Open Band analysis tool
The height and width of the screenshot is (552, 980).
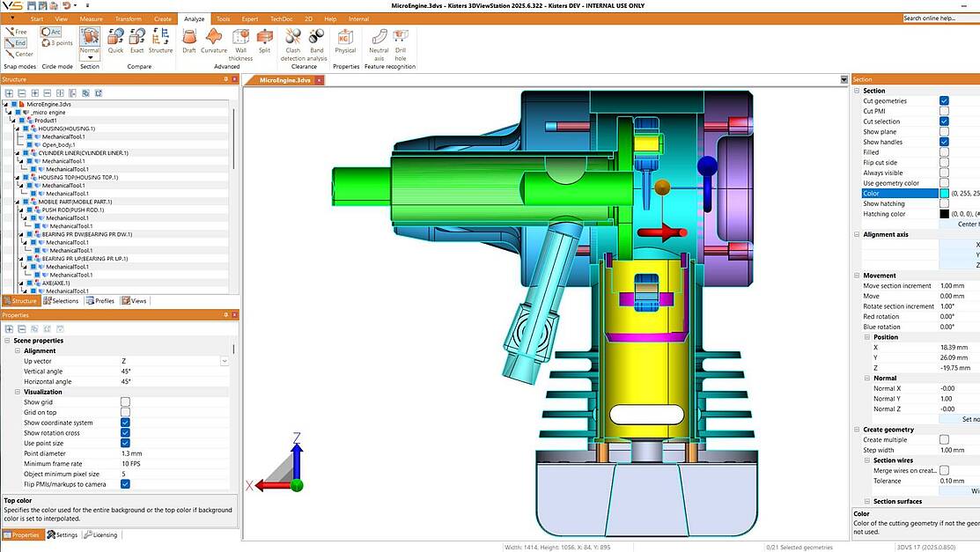pyautogui.click(x=317, y=37)
